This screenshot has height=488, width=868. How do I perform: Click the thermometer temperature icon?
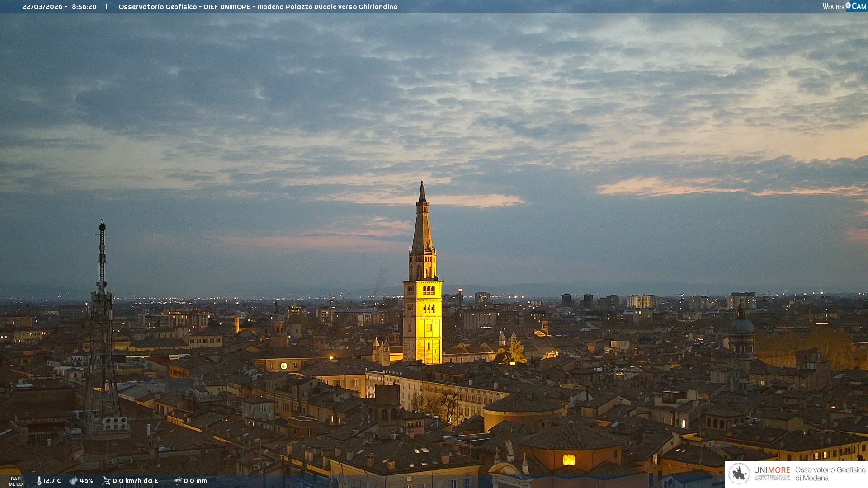tap(39, 481)
